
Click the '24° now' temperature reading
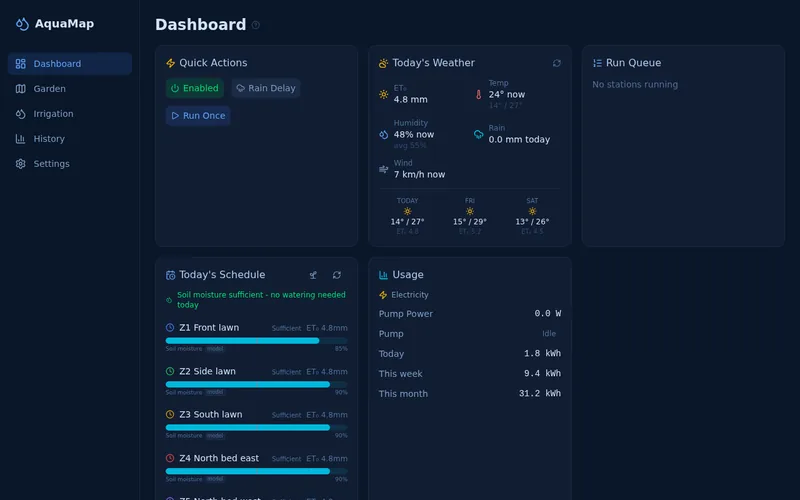507,94
